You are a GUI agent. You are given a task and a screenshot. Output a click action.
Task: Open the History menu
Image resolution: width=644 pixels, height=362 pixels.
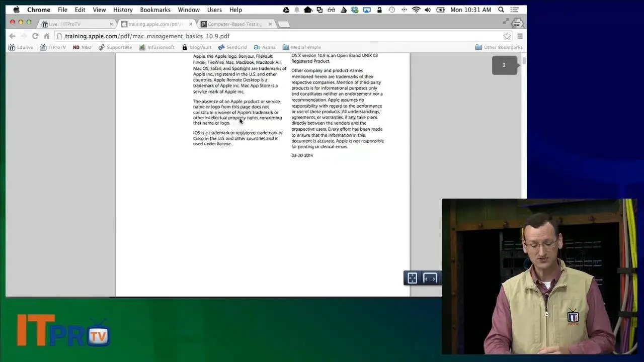coord(123,10)
